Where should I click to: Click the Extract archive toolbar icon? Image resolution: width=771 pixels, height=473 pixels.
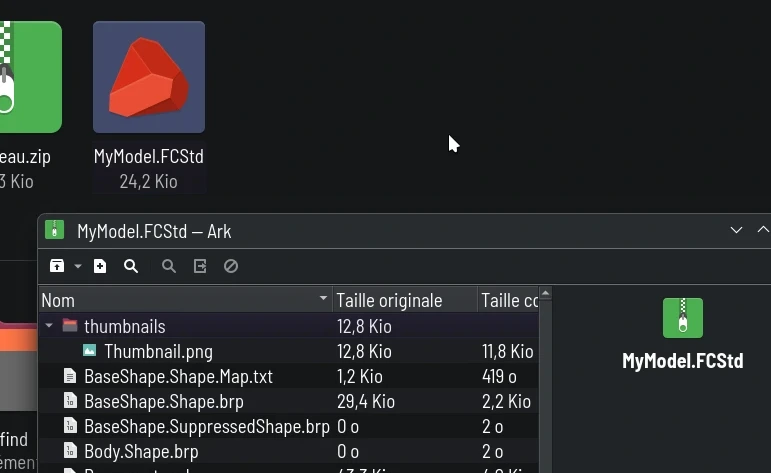coord(57,266)
